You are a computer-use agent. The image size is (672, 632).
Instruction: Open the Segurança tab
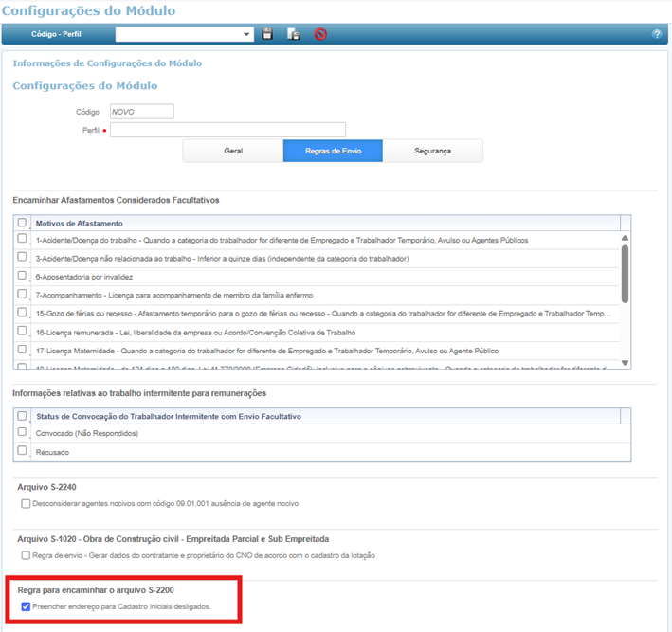pyautogui.click(x=432, y=151)
